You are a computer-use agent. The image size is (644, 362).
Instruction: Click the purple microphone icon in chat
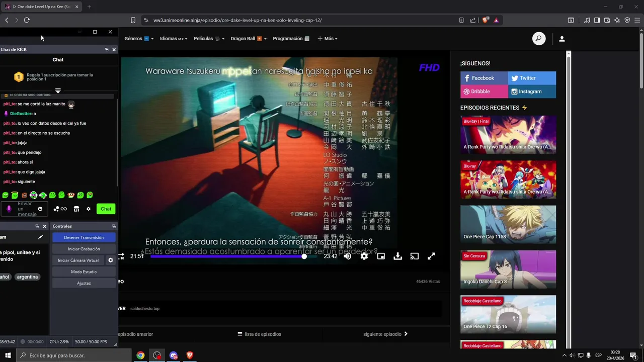(x=9, y=209)
